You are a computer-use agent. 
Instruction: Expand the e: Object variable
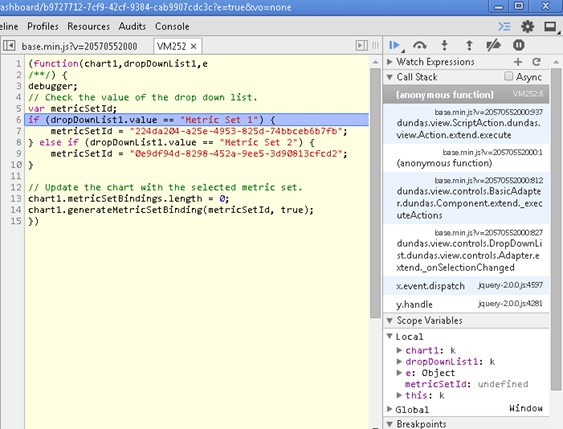399,373
